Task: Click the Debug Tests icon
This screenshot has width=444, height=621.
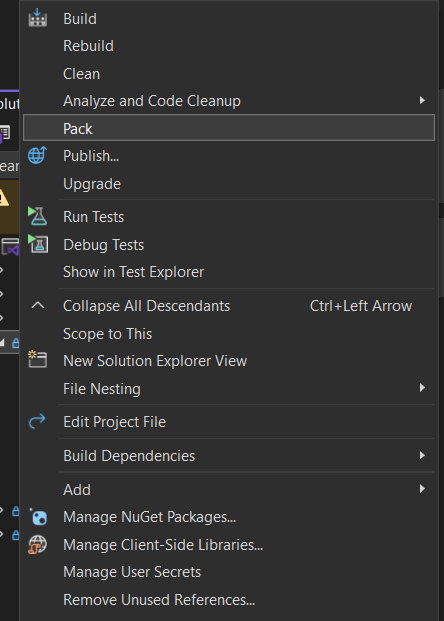Action: click(38, 244)
